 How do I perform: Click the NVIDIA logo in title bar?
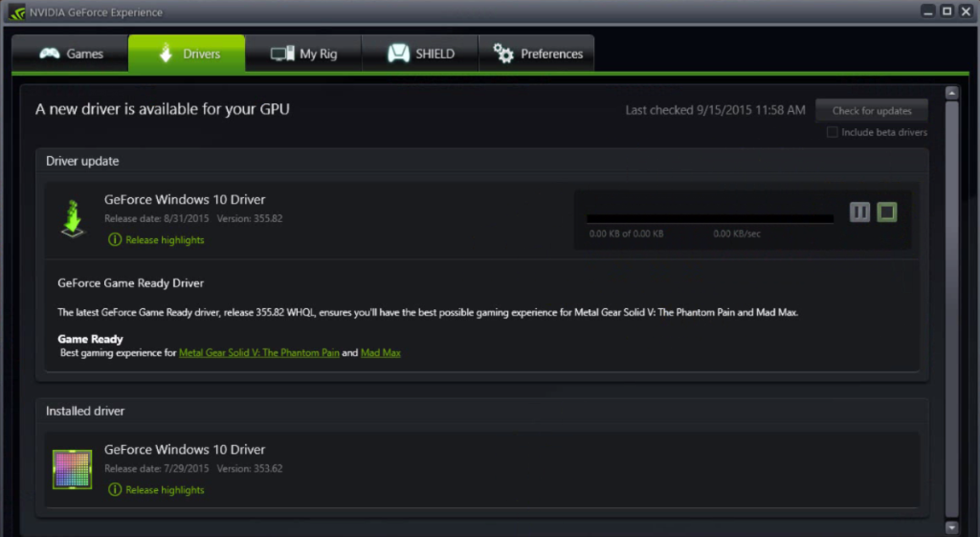[17, 12]
